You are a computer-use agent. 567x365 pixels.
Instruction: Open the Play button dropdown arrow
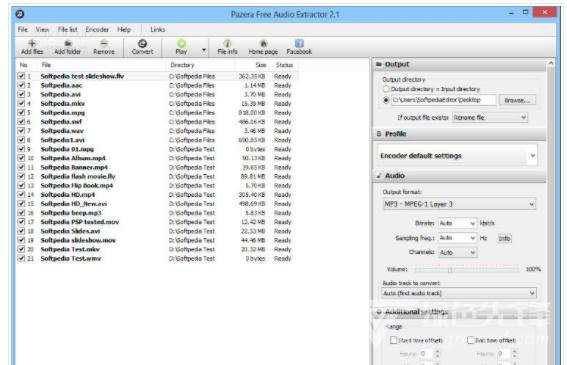[x=204, y=50]
